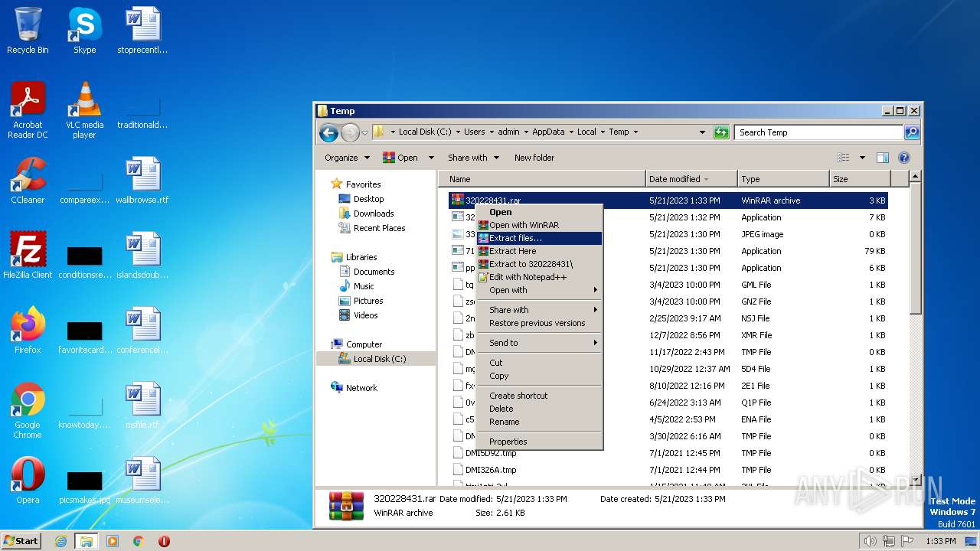
Task: Select the picsmakes.jpg desktop file
Action: point(84,487)
